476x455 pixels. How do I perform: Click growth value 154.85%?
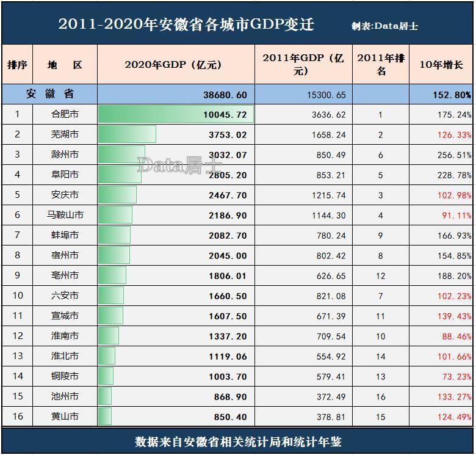(x=455, y=256)
